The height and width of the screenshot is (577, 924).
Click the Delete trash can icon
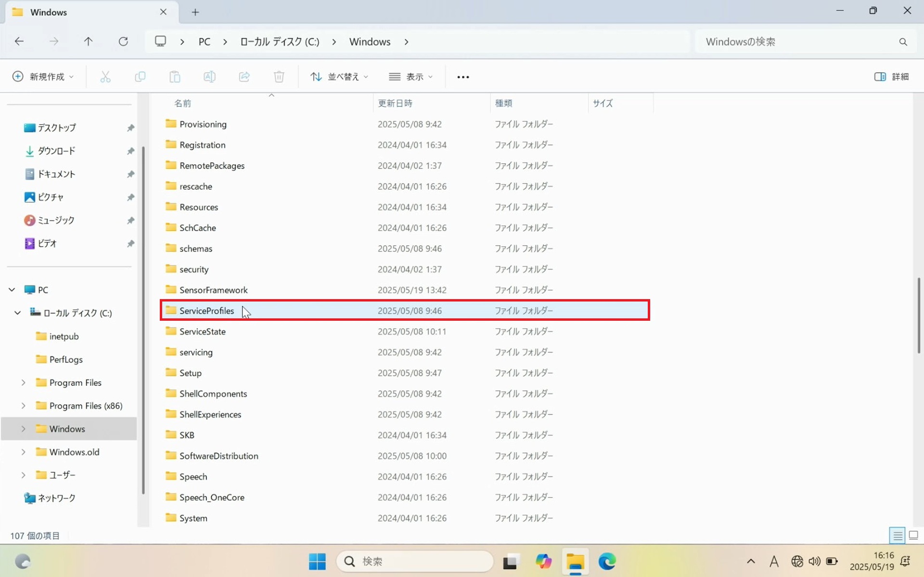pyautogui.click(x=279, y=77)
